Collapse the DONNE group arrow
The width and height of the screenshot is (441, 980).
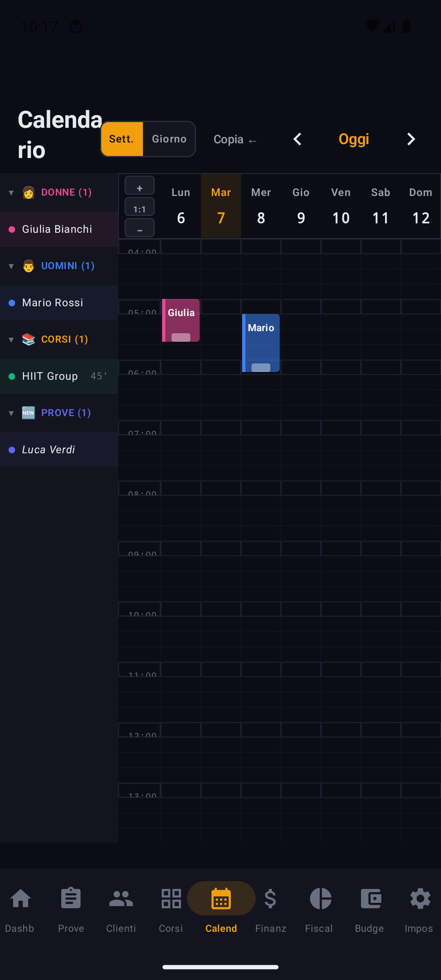(x=11, y=193)
